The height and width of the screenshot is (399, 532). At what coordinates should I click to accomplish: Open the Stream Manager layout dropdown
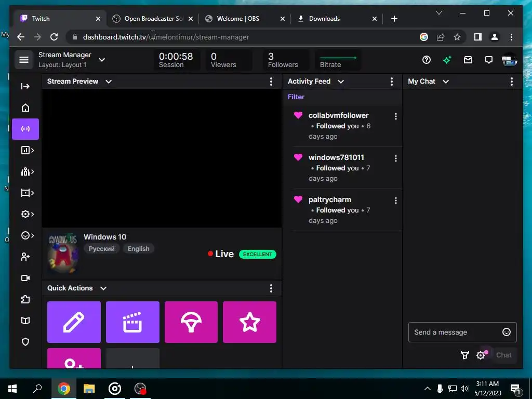[x=102, y=60]
